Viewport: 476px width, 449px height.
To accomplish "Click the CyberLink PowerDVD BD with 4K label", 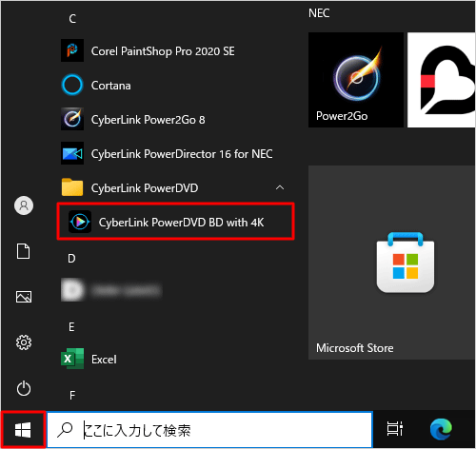I will tap(181, 223).
